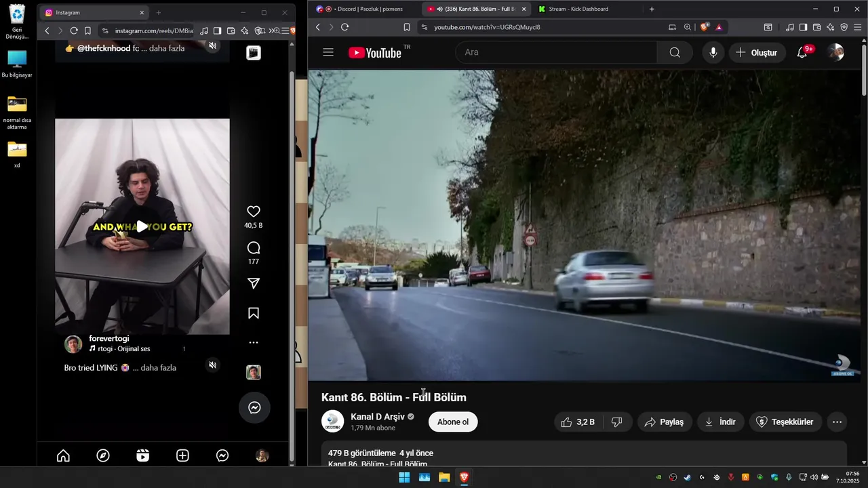868x488 pixels.
Task: Open the clapperboard audio icon on top reel
Action: pyautogui.click(x=254, y=53)
